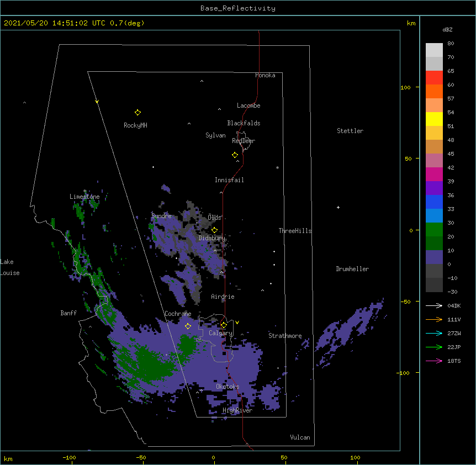Pick the blue 36-33 dBZ swatch
This screenshot has height=465, width=476.
point(434,202)
